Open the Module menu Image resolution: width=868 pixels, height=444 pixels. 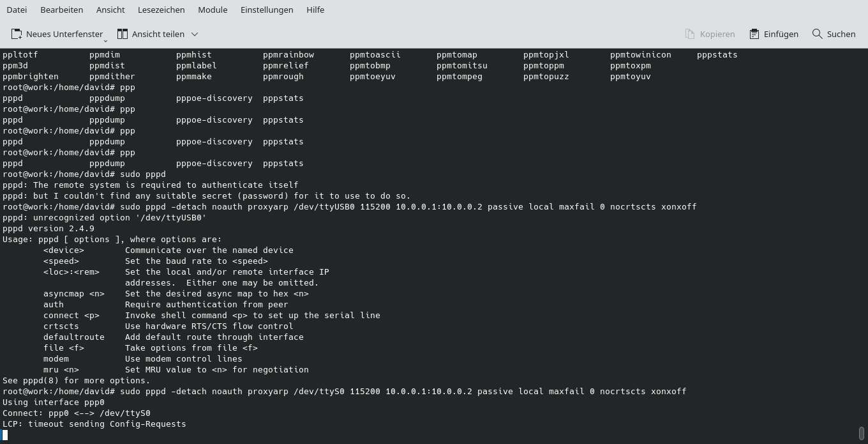coord(212,10)
